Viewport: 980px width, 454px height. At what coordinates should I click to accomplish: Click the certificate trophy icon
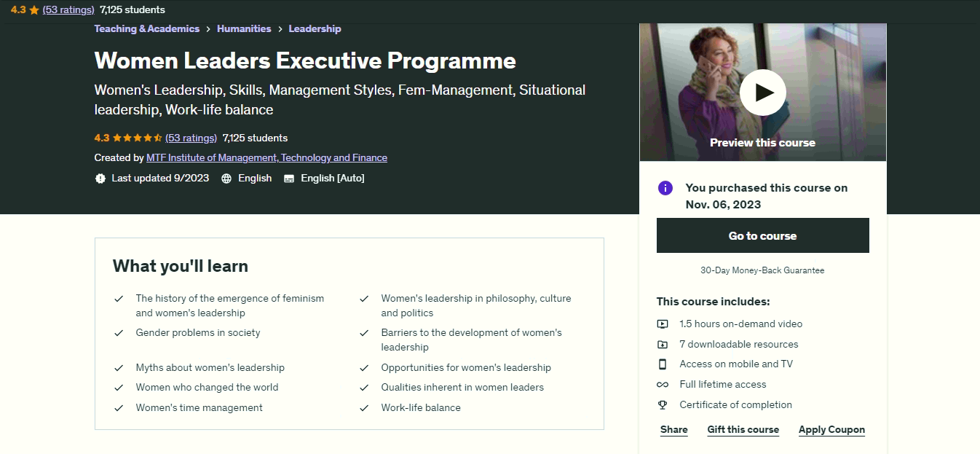point(663,405)
